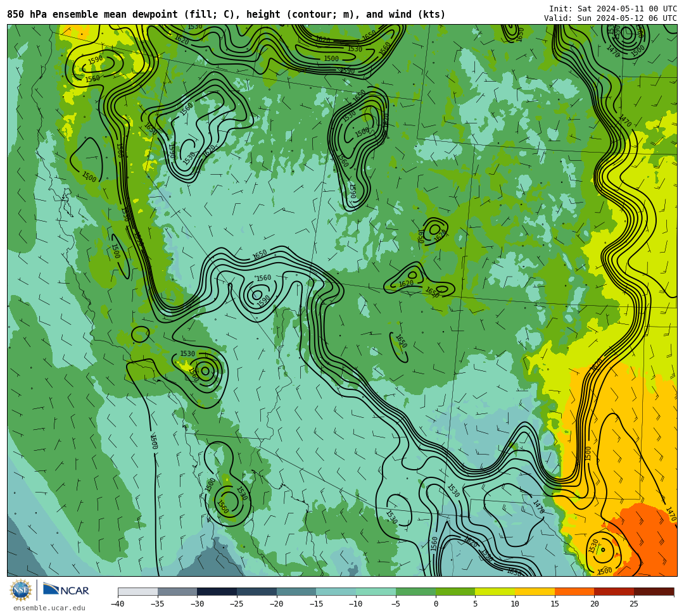Click the light teal -15 to -10 swatch
Viewport: 684px width, 616px height.
coord(336,591)
